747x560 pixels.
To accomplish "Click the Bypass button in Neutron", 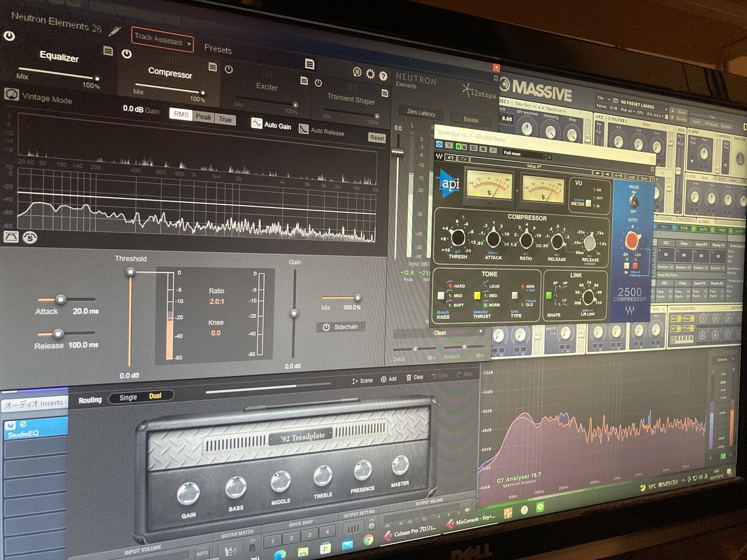I will 470,120.
